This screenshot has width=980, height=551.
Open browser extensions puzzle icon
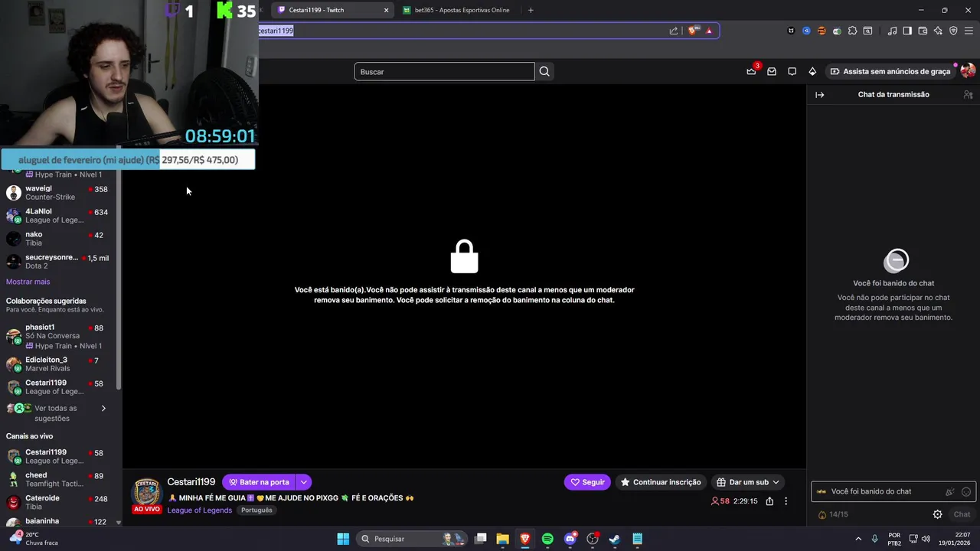[x=852, y=31]
